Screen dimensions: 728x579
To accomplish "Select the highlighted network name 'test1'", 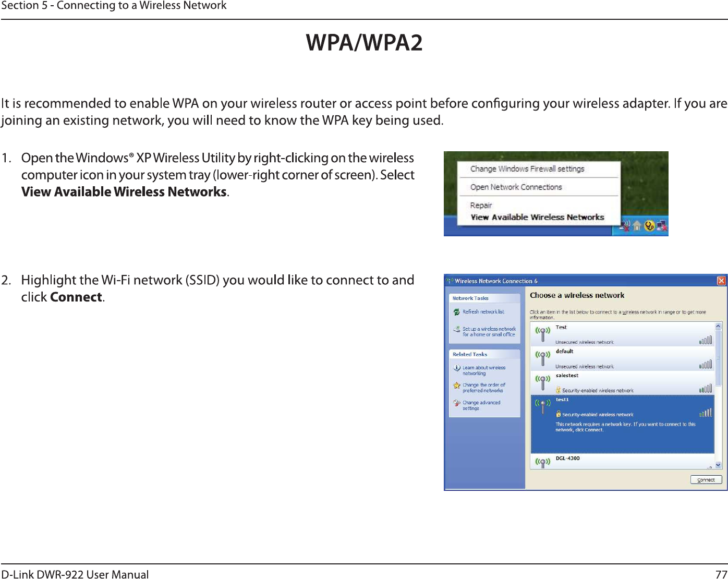I will pos(562,400).
